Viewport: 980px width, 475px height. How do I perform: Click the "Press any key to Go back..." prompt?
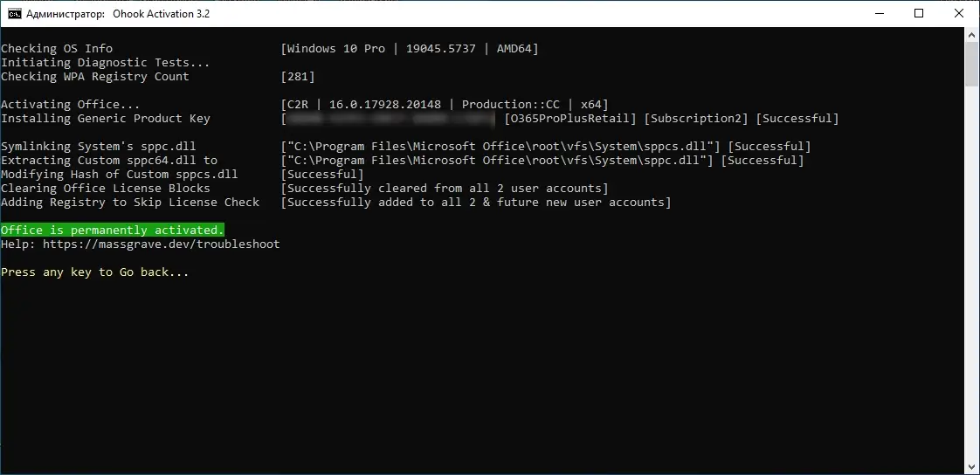(x=94, y=272)
